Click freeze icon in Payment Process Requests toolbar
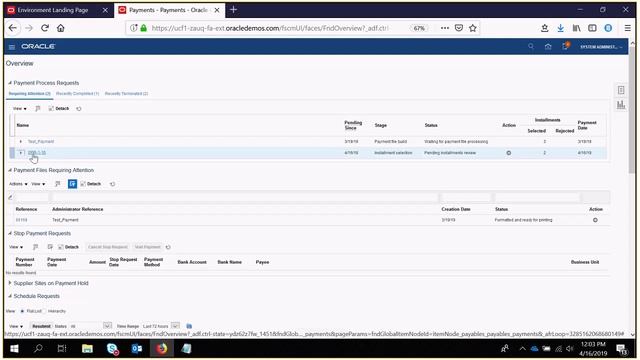 (38, 109)
